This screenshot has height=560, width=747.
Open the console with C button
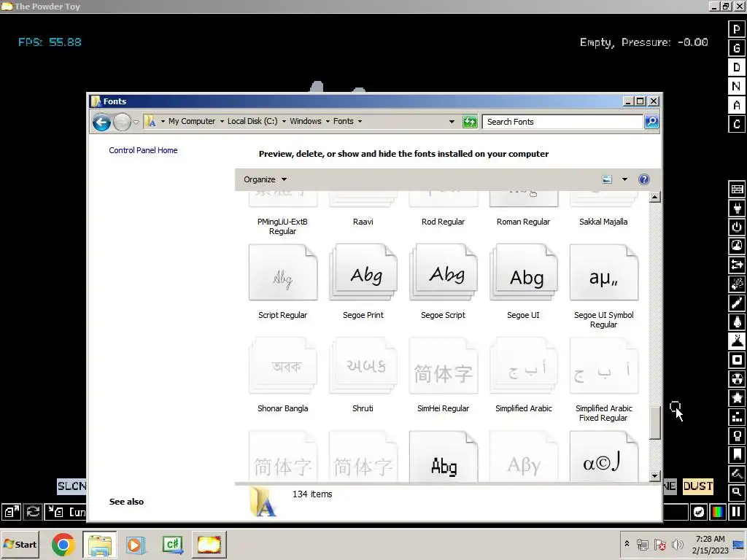click(737, 124)
